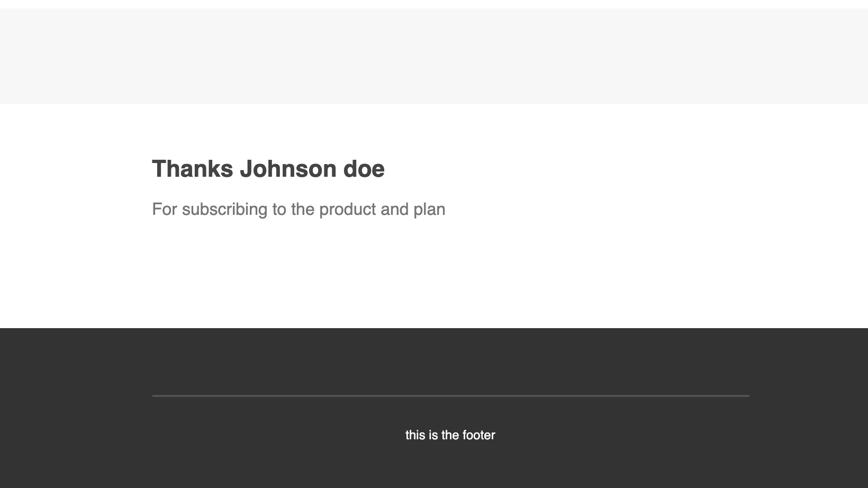Viewport: 868px width, 488px height.
Task: Click the word "footer" in the footer
Action: pyautogui.click(x=479, y=435)
